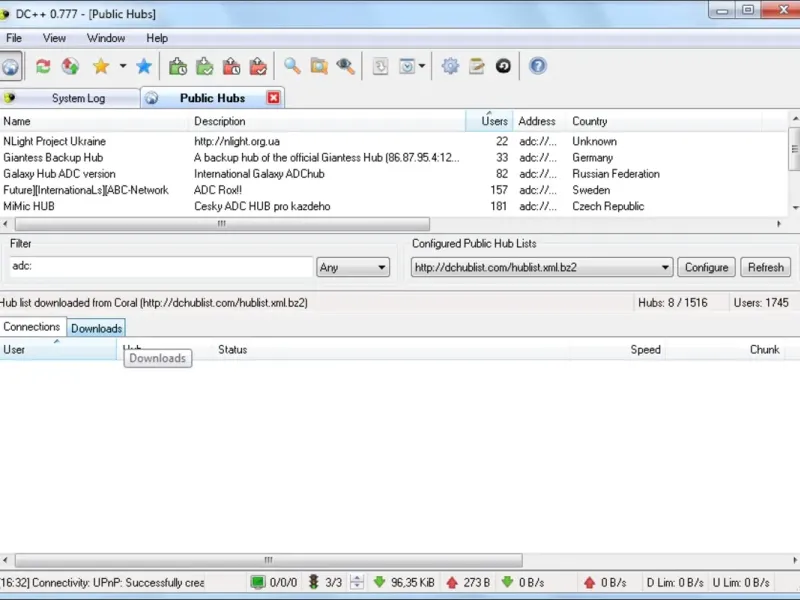Click the Configure button
This screenshot has height=600, width=800.
tap(706, 267)
